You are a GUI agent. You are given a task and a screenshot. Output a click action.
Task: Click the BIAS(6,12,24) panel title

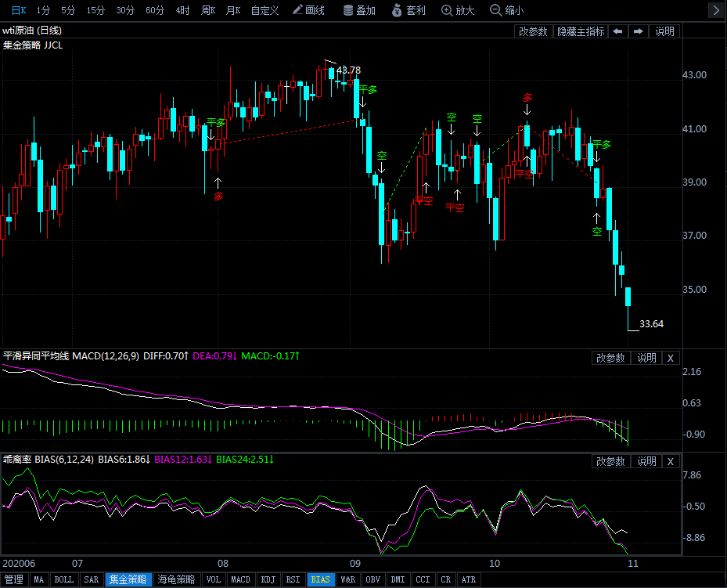(x=64, y=460)
